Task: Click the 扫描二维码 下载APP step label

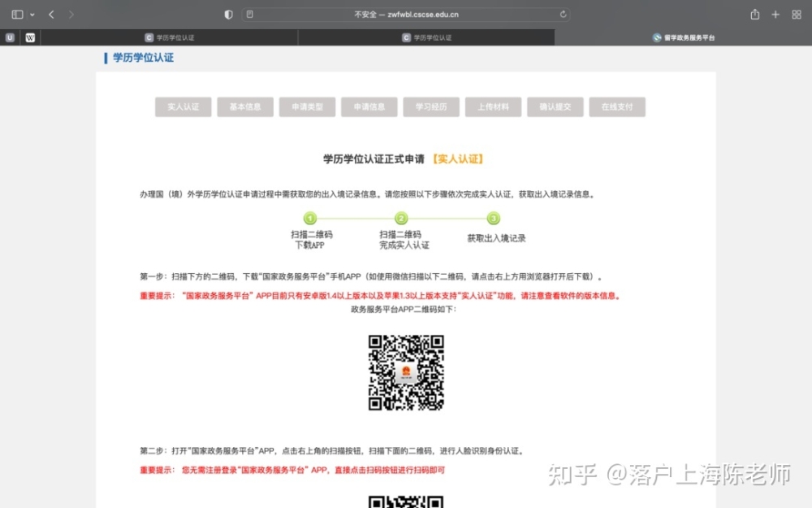Action: coord(311,240)
